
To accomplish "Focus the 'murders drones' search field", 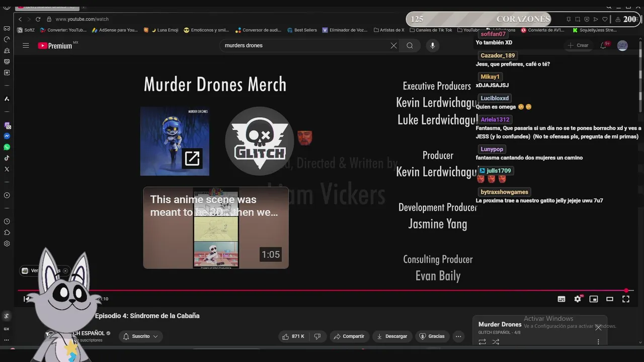I will pos(304,46).
